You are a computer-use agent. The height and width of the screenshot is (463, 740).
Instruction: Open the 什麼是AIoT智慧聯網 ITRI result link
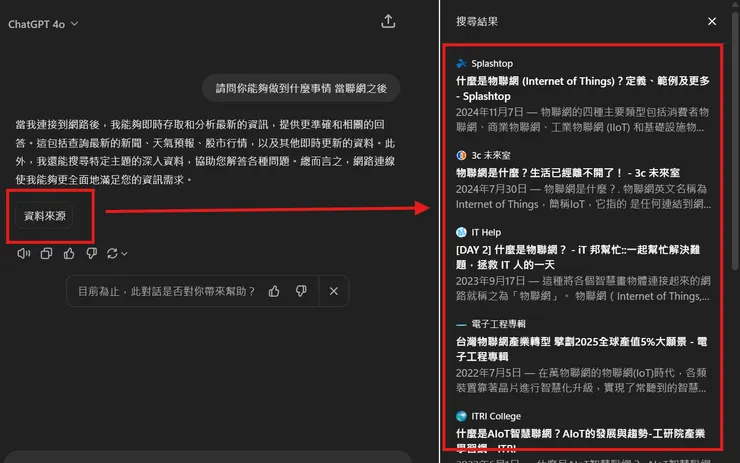pyautogui.click(x=580, y=440)
